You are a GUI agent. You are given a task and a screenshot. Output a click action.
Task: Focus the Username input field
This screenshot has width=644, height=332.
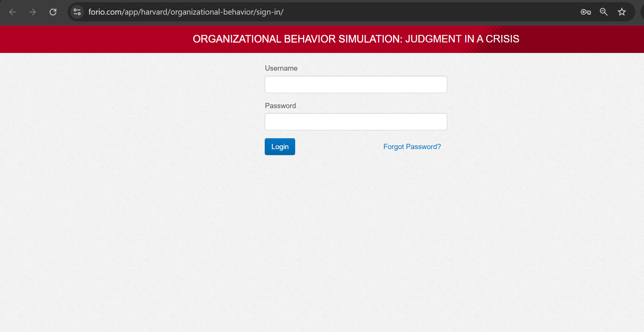(x=356, y=85)
